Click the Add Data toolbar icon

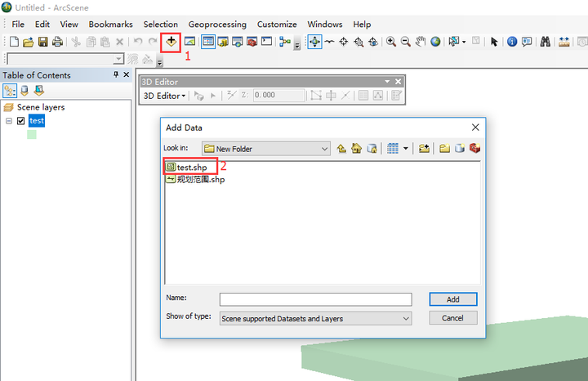coord(171,42)
